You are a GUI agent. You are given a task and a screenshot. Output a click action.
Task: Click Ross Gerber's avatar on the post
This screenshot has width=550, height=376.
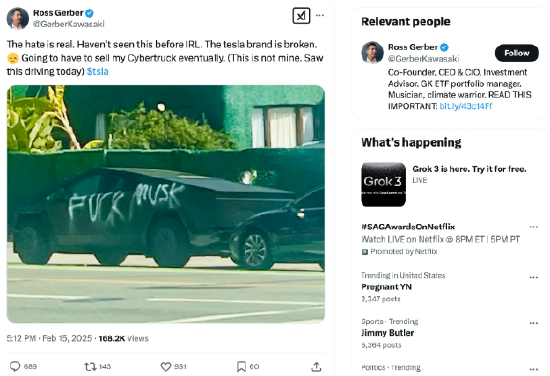pyautogui.click(x=18, y=18)
